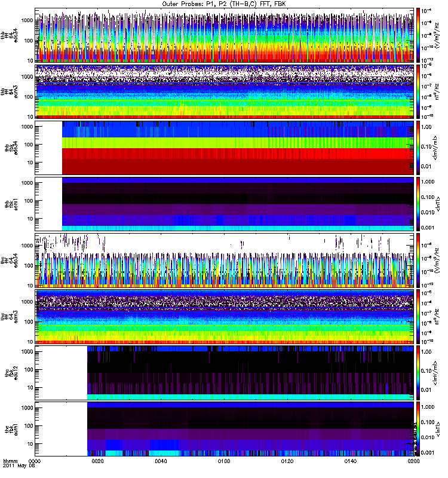Click the 'thb fff 64 edc34' y-axis label
Image resolution: width=448 pixels, height=478 pixels.
[9, 35]
